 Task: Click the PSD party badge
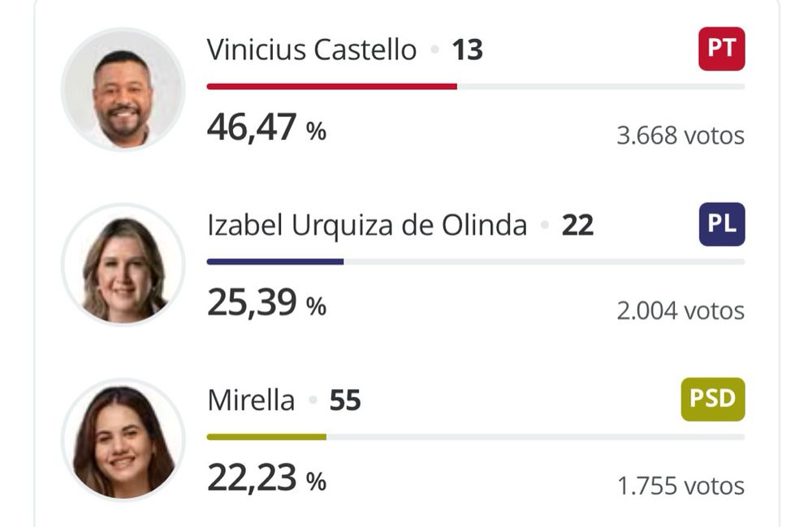[712, 400]
